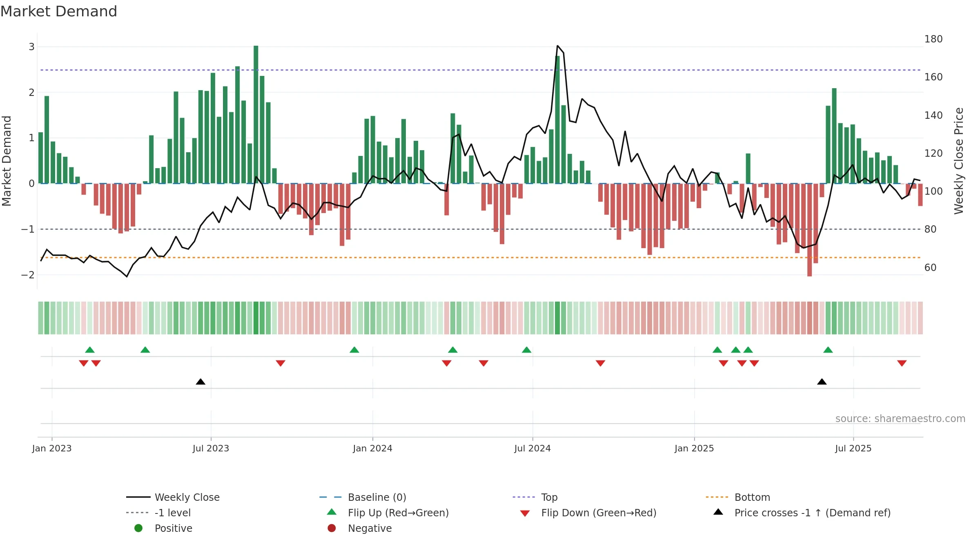The height and width of the screenshot is (551, 980).
Task: Click the green Flip Up legend triangle
Action: point(332,512)
